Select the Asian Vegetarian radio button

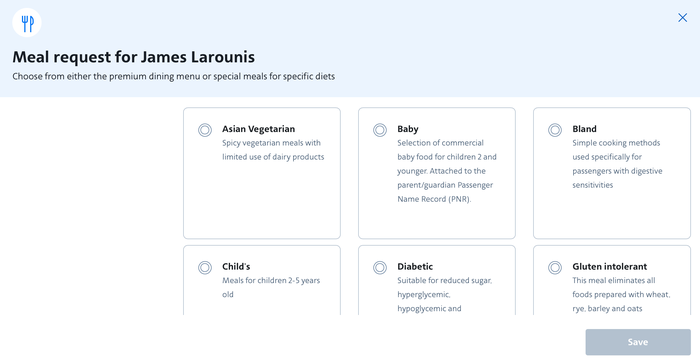[x=205, y=130]
